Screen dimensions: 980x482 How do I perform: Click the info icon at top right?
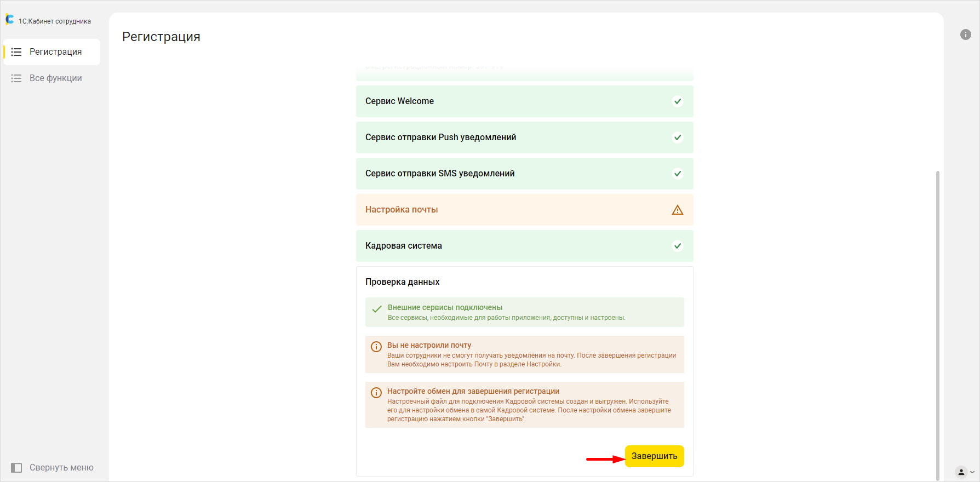(966, 35)
